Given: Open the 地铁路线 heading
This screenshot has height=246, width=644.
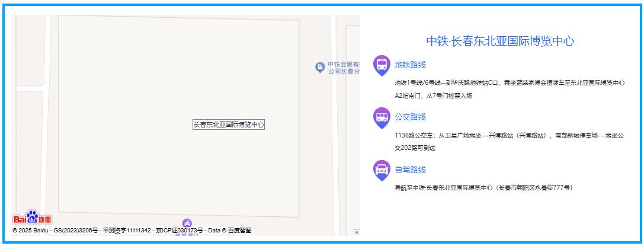Looking at the screenshot, I should tap(410, 65).
